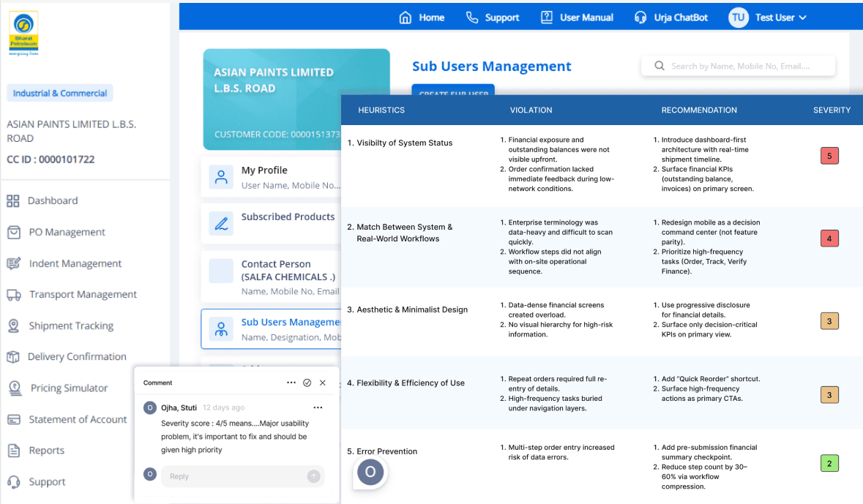
Task: Click the Sub Users Management people icon
Action: pyautogui.click(x=221, y=329)
